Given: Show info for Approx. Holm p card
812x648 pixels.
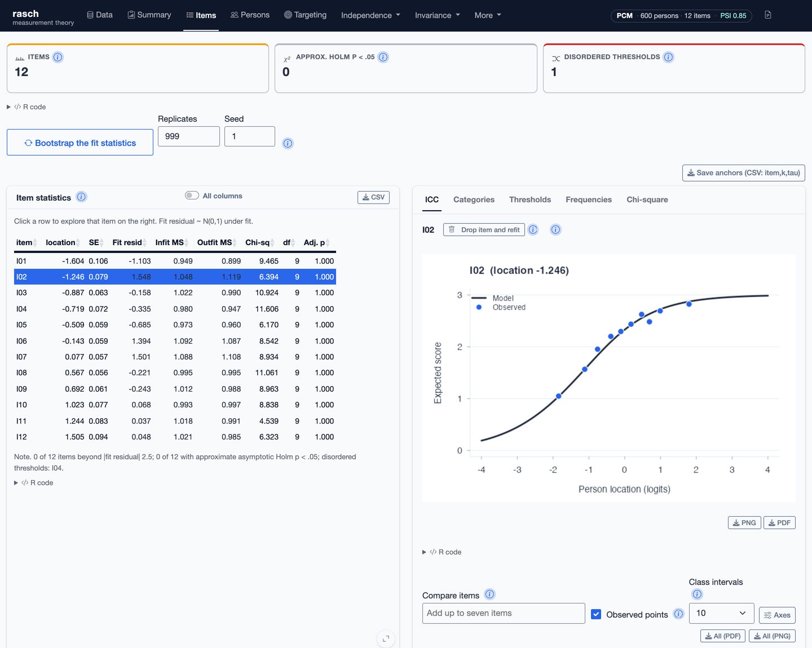Looking at the screenshot, I should (x=383, y=57).
